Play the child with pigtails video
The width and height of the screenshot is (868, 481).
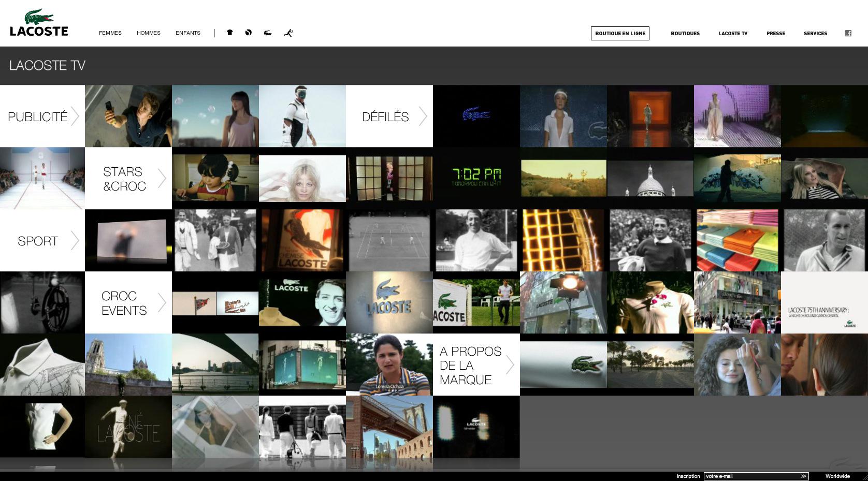point(215,178)
